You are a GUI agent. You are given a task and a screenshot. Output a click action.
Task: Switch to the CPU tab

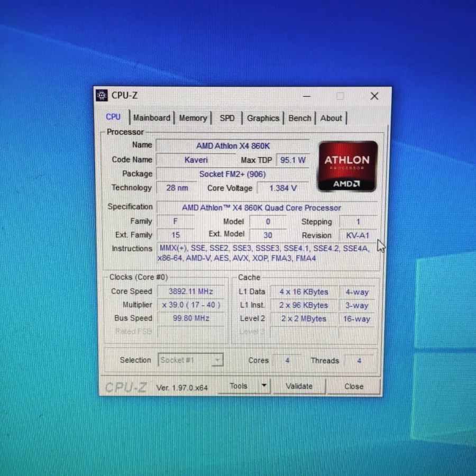point(113,117)
